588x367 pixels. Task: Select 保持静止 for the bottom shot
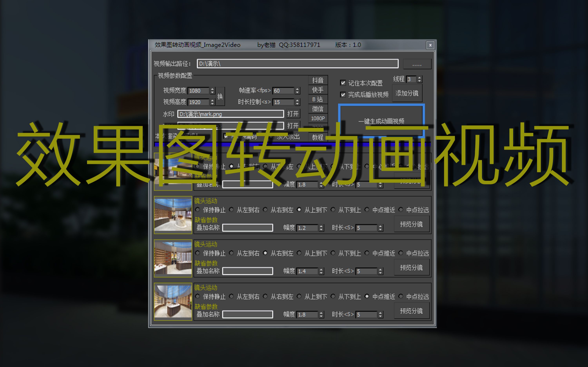tap(197, 296)
